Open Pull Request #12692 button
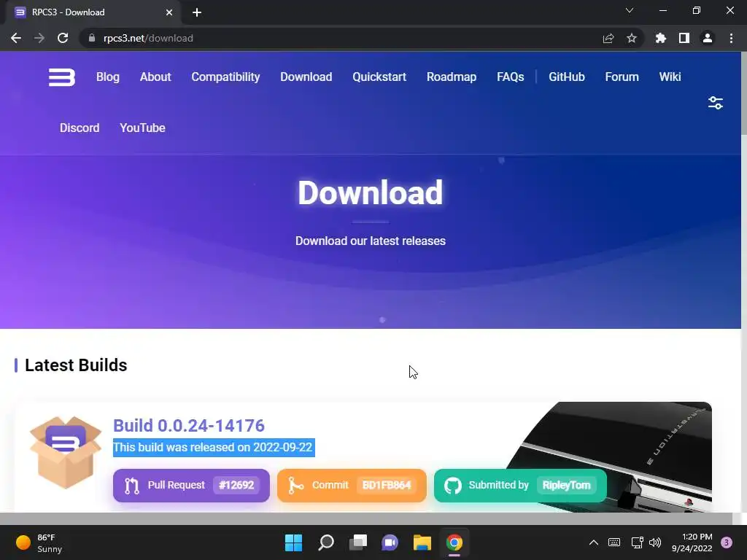The height and width of the screenshot is (560, 747). click(191, 485)
